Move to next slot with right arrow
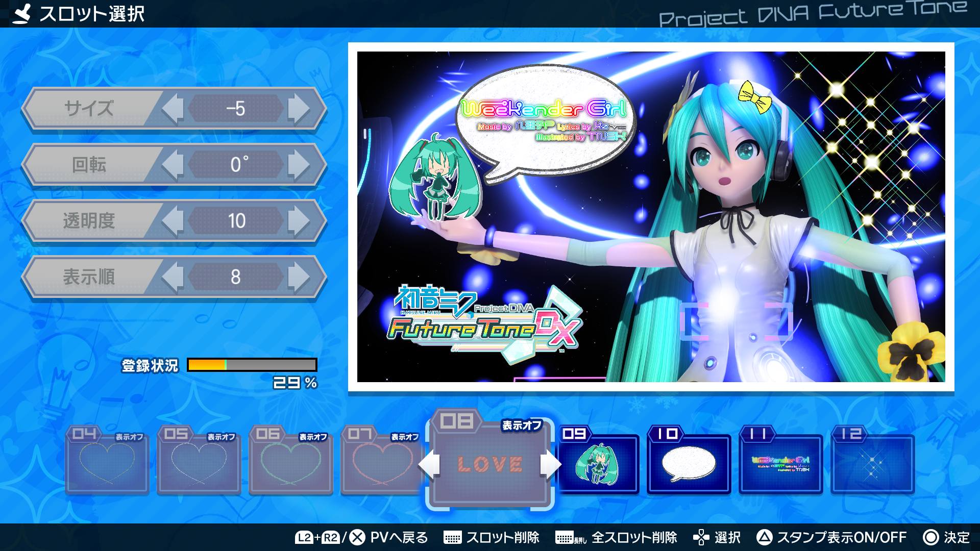This screenshot has height=551, width=980. pos(550,464)
